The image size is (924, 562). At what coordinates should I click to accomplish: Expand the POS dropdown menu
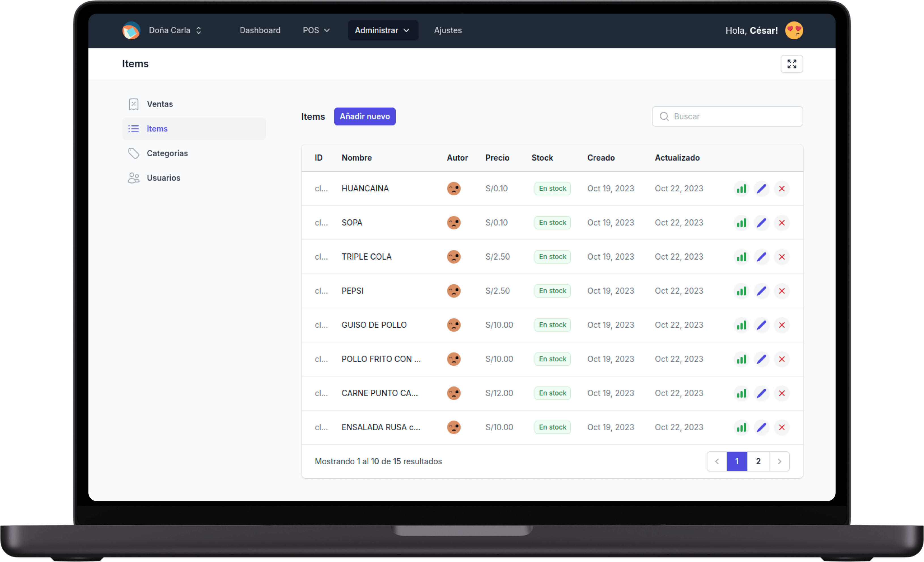(316, 30)
